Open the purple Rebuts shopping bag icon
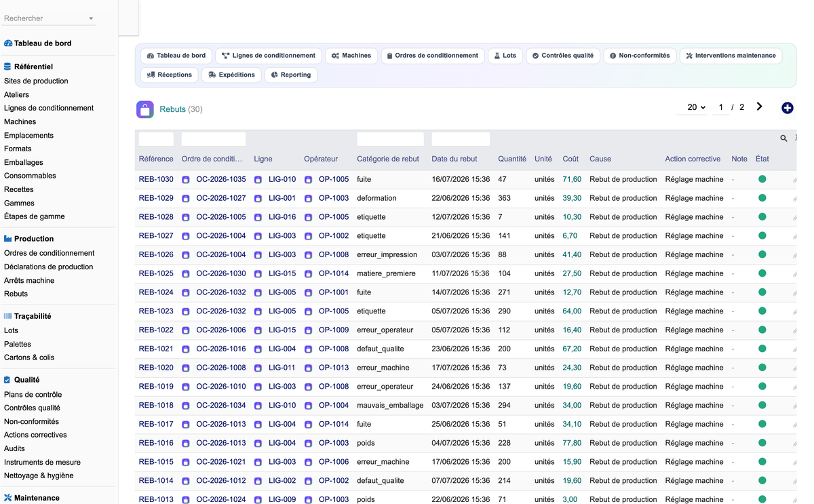This screenshot has width=814, height=504. [145, 109]
